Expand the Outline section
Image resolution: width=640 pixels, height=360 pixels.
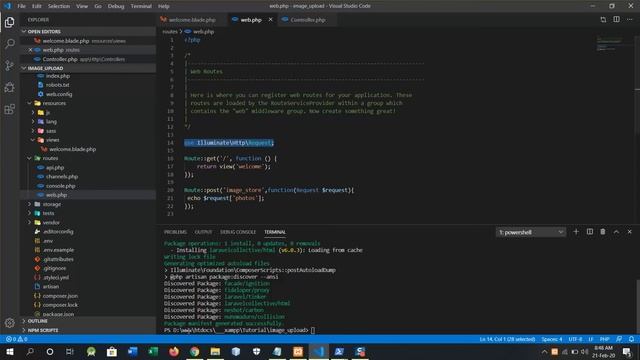point(88,321)
